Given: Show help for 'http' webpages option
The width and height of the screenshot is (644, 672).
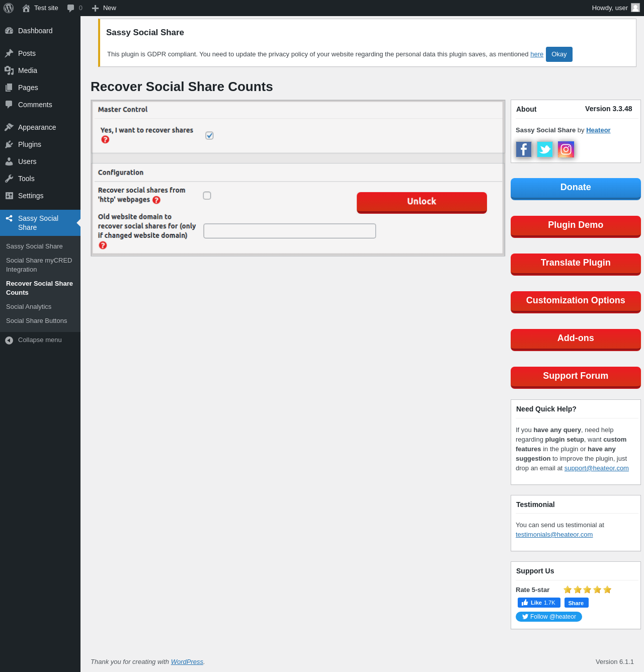Looking at the screenshot, I should click(156, 200).
